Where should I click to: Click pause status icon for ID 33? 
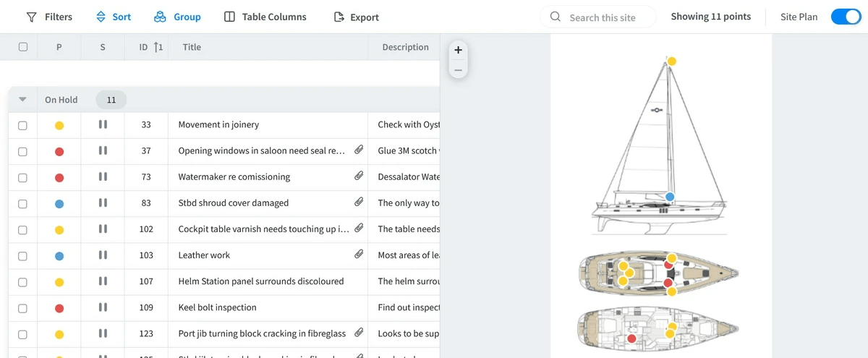pos(103,125)
